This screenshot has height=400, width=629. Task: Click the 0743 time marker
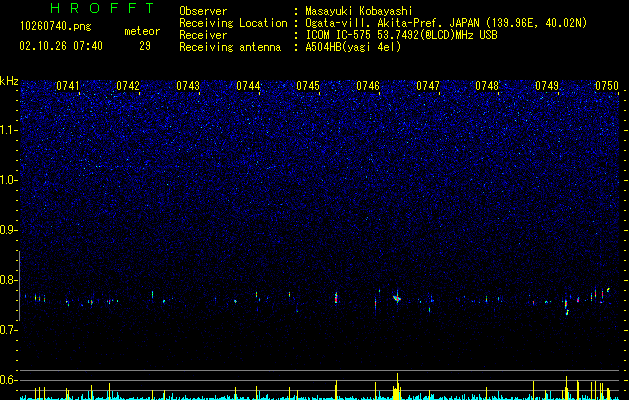tap(188, 86)
